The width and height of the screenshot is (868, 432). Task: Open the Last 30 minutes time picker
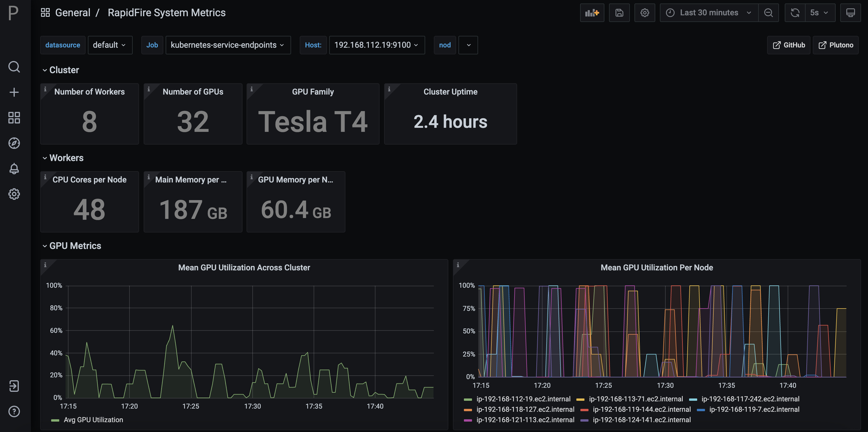pos(709,13)
